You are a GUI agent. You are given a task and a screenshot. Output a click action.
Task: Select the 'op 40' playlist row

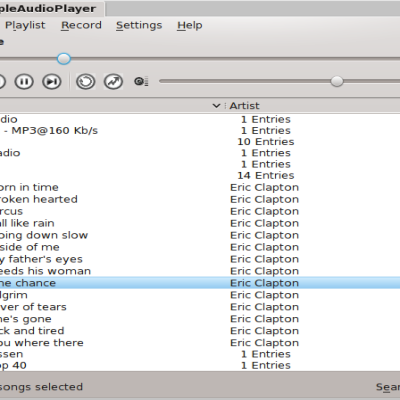point(200,365)
